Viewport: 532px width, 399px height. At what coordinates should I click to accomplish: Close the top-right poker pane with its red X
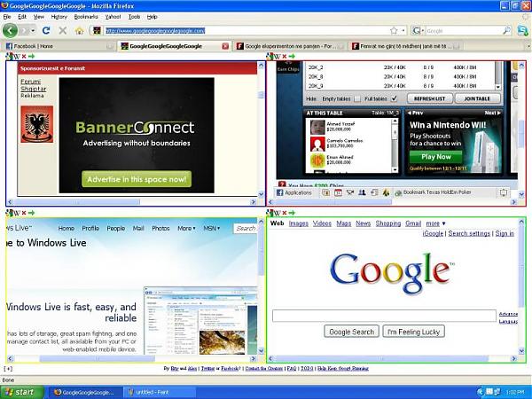tap(285, 56)
